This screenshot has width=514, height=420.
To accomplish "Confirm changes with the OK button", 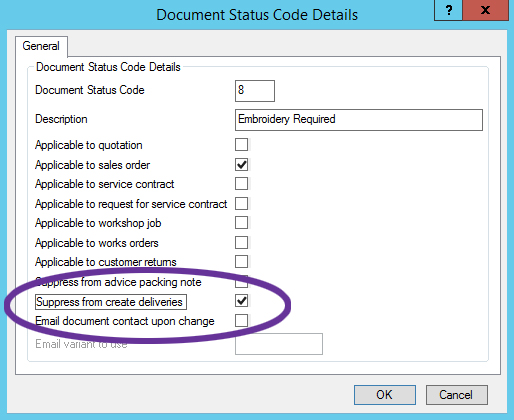I will point(385,395).
